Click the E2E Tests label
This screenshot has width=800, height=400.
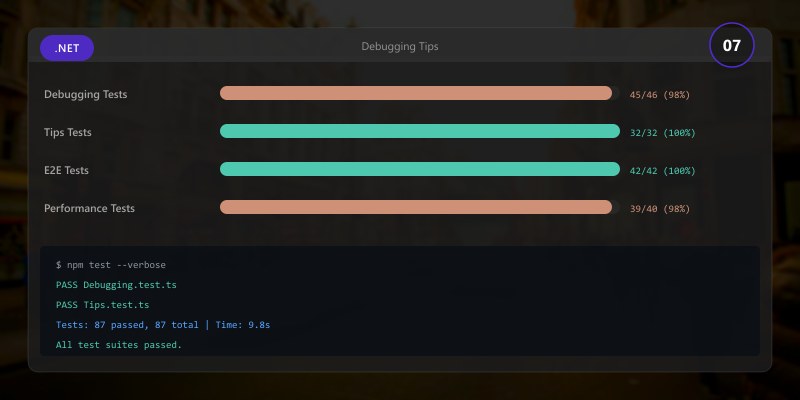[x=66, y=170]
